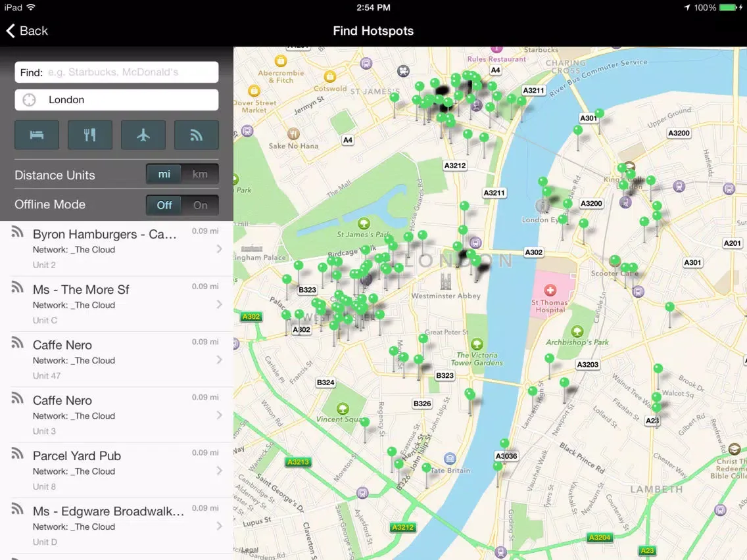Image resolution: width=747 pixels, height=560 pixels.
Task: Tap Westminster Abbey landmark icon
Action: [445, 282]
